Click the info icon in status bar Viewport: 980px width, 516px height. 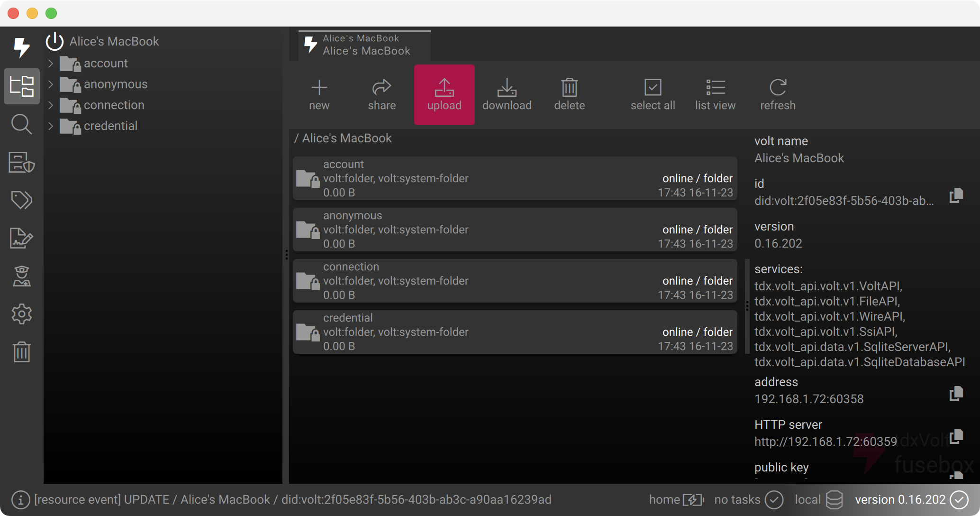coord(20,499)
